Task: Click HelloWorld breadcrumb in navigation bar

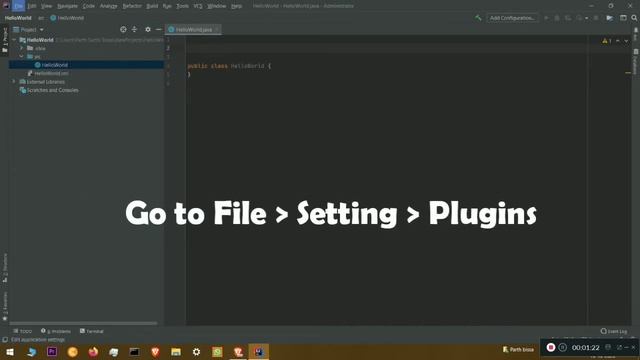Action: click(18, 18)
